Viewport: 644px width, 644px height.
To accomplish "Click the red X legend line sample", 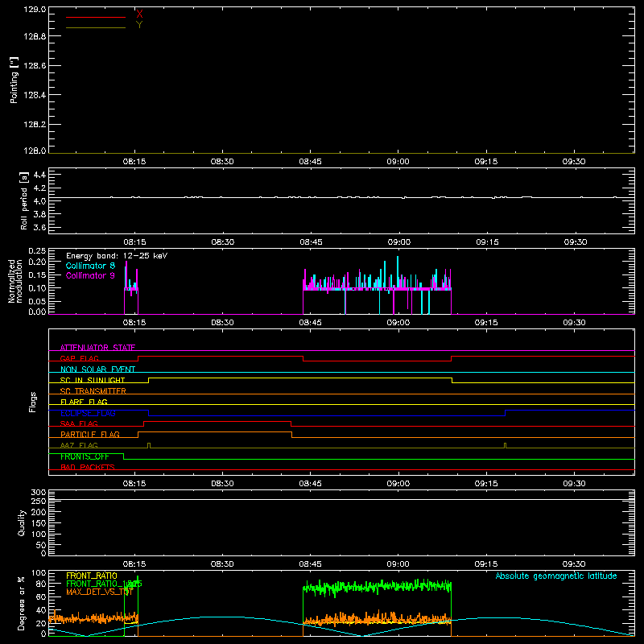I will pos(96,17).
